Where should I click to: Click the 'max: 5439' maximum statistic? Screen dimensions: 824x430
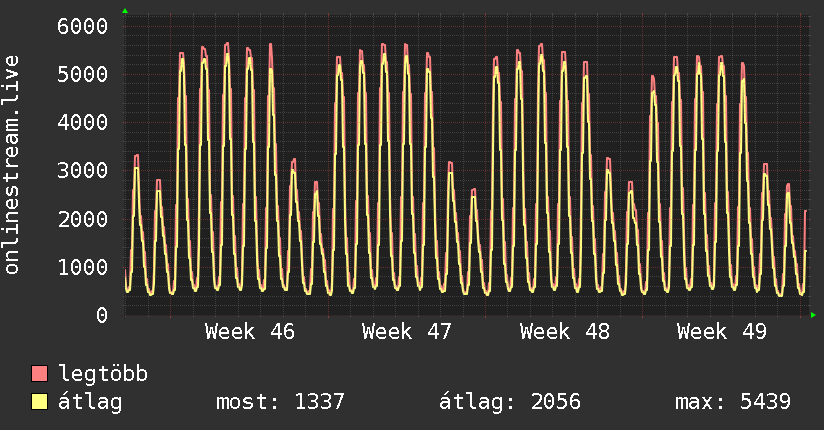733,403
